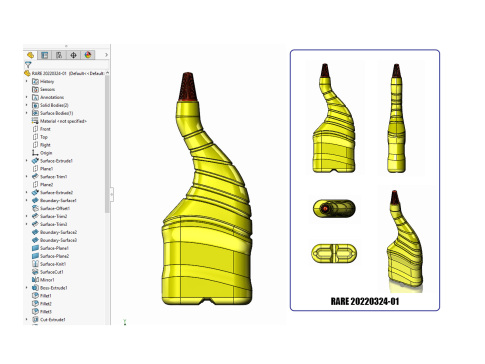This screenshot has height=364, width=485.
Task: Select the front view bottle thumbnail
Action: (334, 118)
